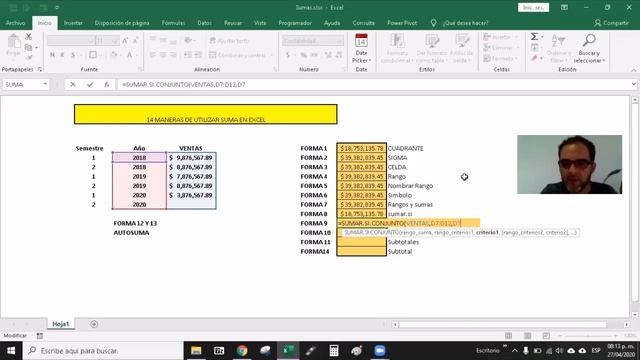The height and width of the screenshot is (360, 640).
Task: Click the Windows taskbar search box
Action: [104, 351]
